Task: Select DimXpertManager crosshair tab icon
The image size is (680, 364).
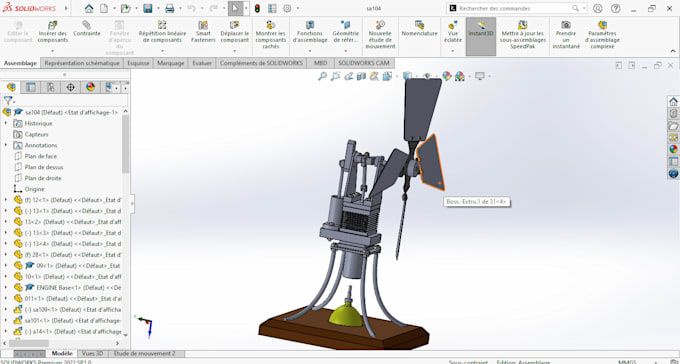Action: (x=70, y=87)
